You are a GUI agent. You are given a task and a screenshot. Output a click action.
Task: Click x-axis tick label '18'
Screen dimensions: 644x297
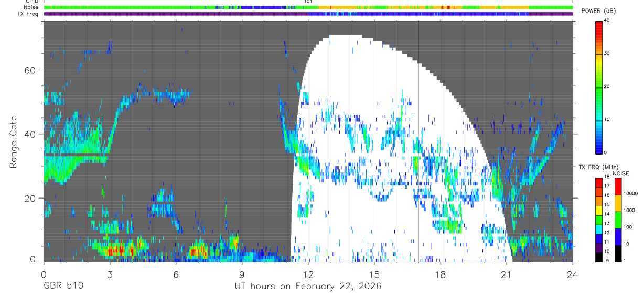440,274
